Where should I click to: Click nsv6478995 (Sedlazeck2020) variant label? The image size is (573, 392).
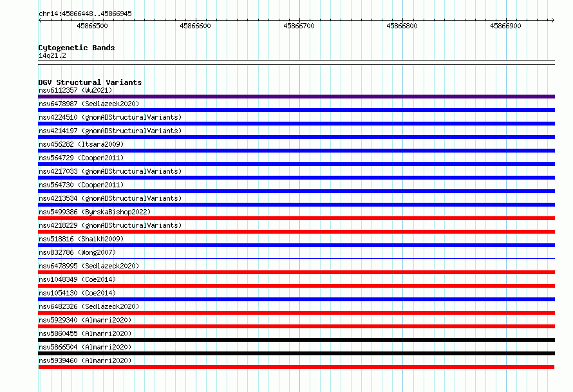(89, 266)
